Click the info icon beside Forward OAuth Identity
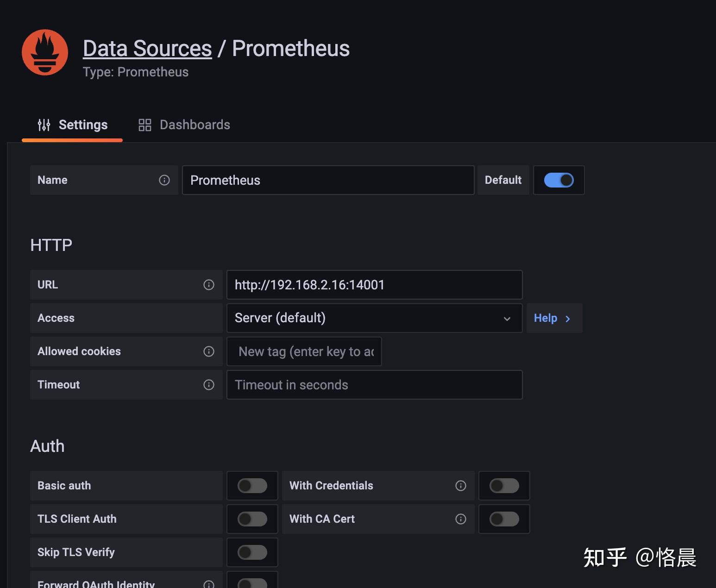Screen dimensions: 716x588 pos(208,583)
